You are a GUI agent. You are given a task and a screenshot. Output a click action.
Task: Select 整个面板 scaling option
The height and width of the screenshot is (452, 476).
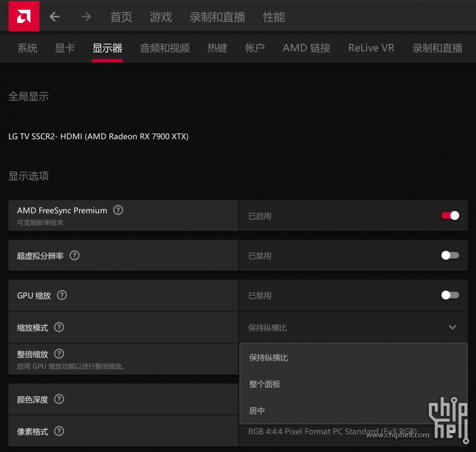(x=353, y=384)
